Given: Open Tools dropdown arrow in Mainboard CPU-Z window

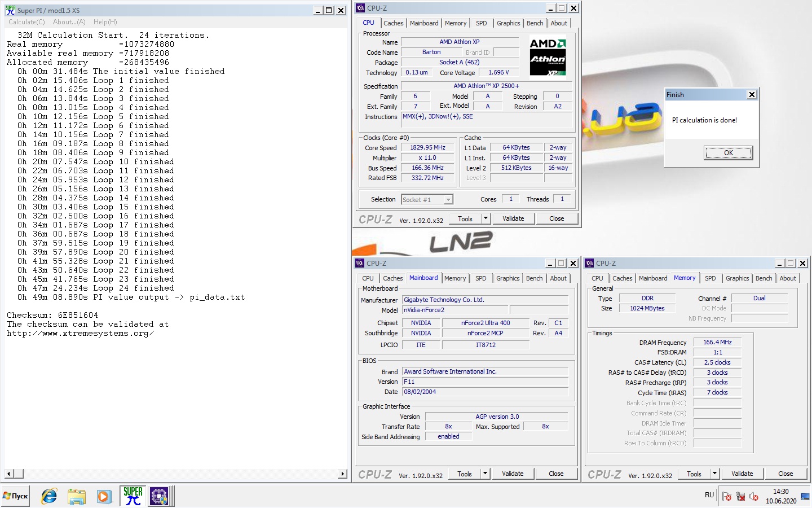Looking at the screenshot, I should 485,474.
